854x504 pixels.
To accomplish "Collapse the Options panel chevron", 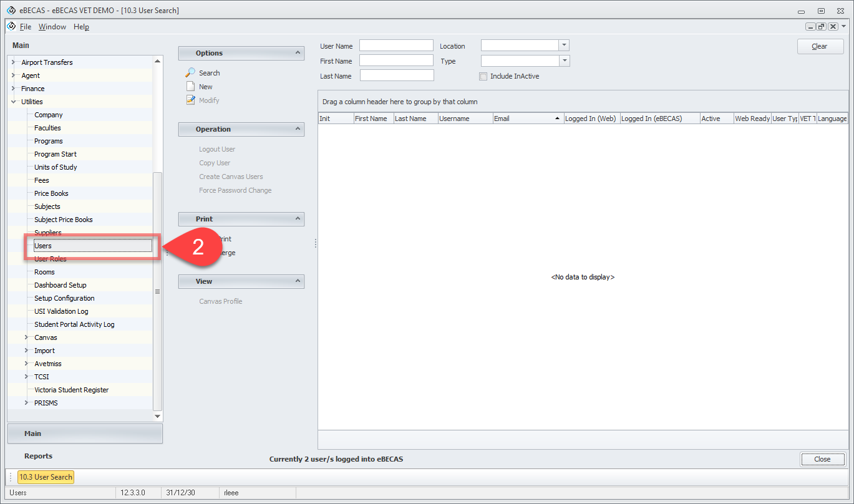I will click(298, 53).
